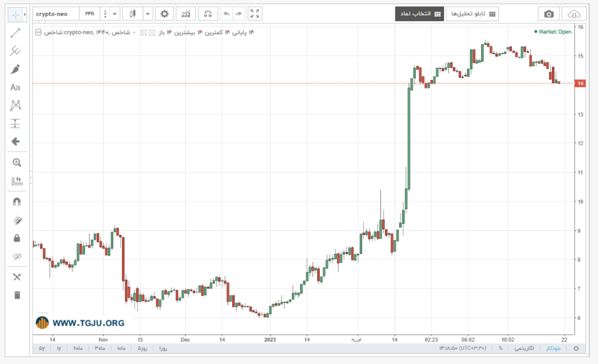The height and width of the screenshot is (364, 598).
Task: Select the brush drawing tool
Action: click(15, 69)
